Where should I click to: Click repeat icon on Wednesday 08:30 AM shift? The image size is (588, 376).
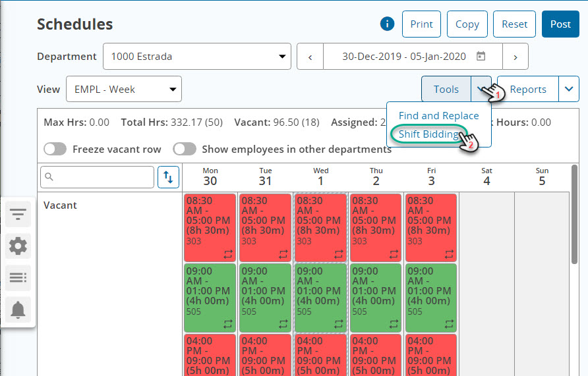(x=339, y=254)
